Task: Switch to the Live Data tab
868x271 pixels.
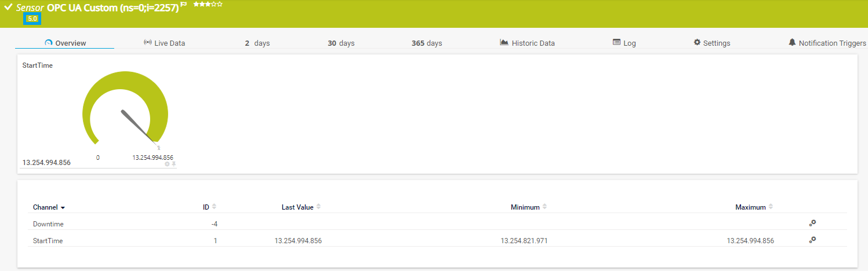Action: (164, 43)
